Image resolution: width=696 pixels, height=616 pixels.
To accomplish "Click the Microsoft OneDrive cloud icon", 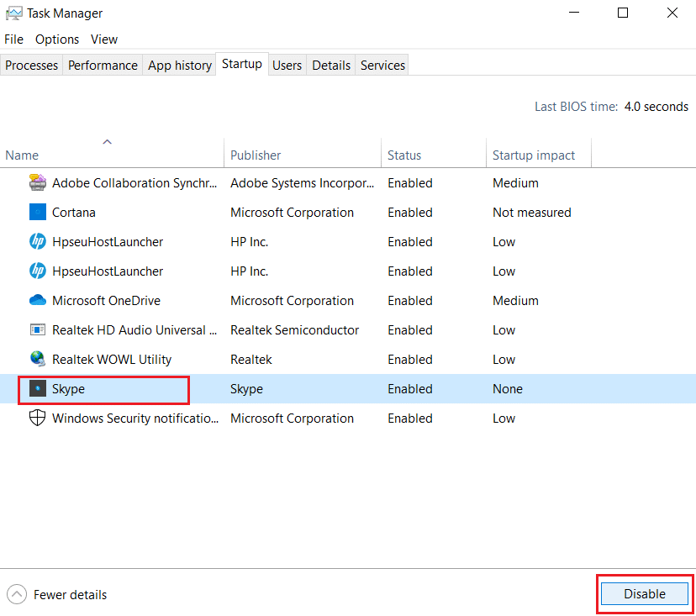I will [x=37, y=300].
